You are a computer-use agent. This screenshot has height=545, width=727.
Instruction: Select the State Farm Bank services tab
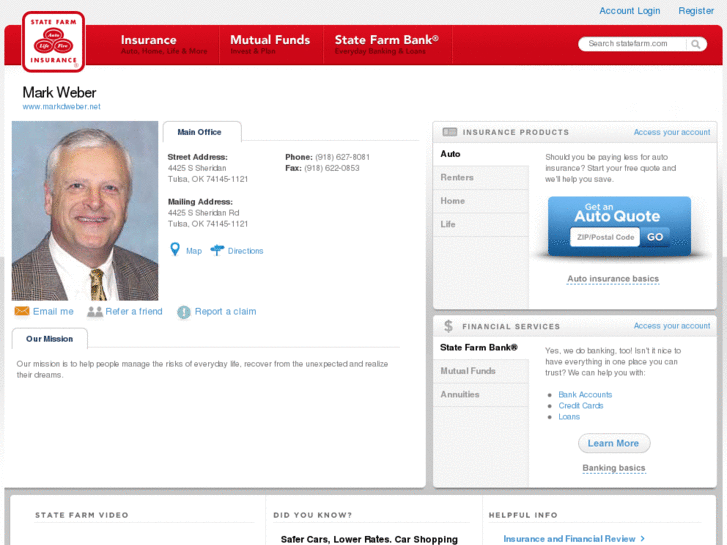coord(481,347)
